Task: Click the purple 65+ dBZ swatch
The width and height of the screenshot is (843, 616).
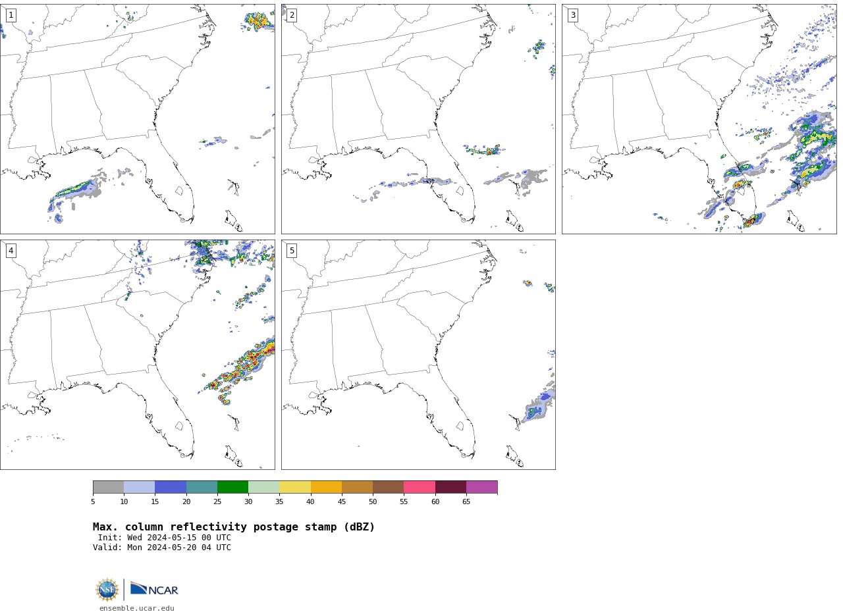Action: [x=481, y=487]
